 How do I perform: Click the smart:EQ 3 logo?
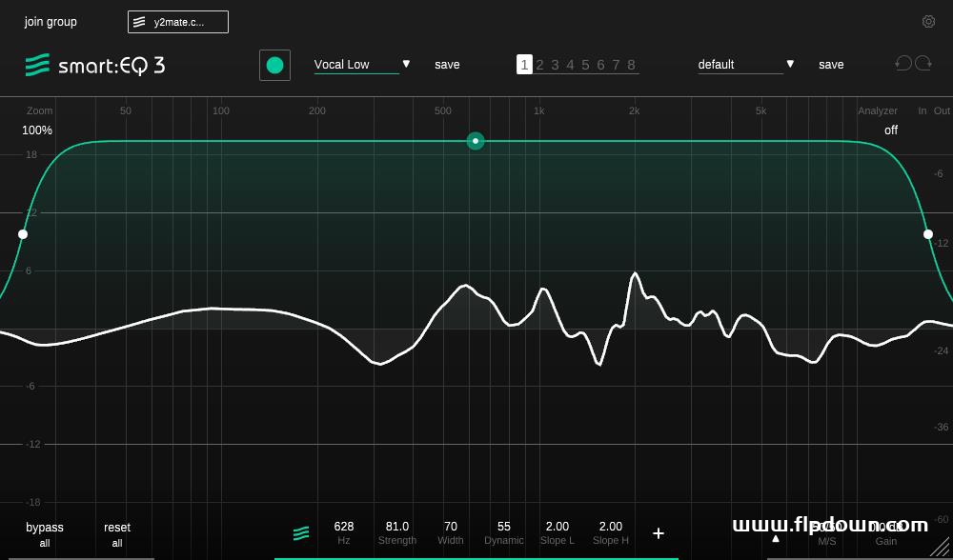(95, 65)
